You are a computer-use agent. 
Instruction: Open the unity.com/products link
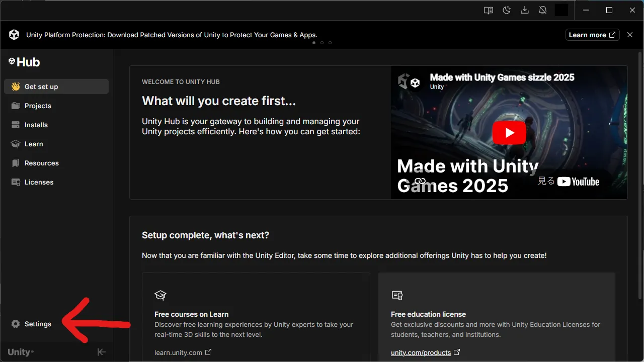422,352
